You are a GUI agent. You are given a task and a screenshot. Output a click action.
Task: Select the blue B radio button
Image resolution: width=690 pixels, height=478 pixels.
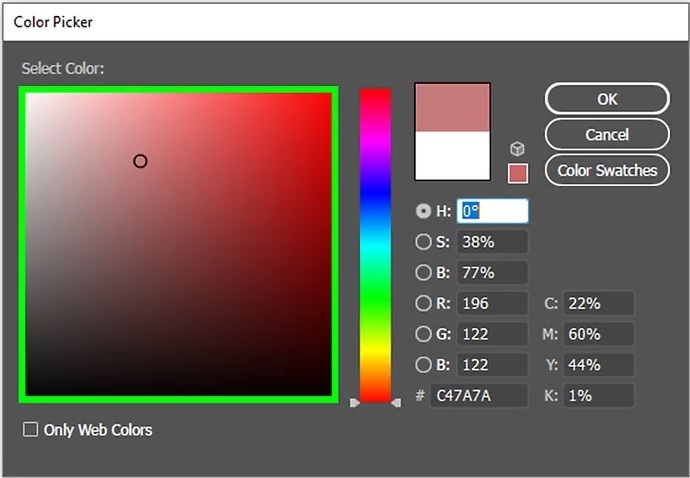click(x=423, y=365)
